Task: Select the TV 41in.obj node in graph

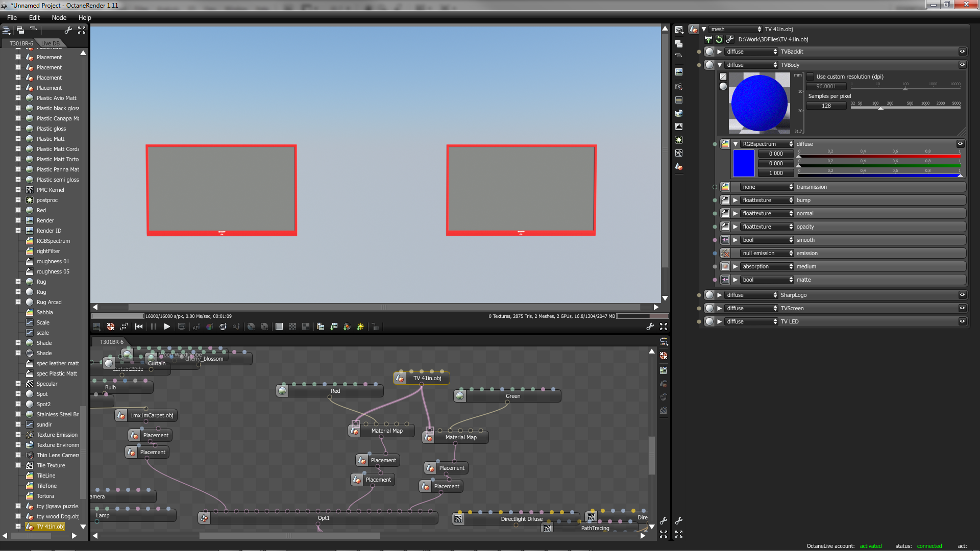Action: pos(427,378)
